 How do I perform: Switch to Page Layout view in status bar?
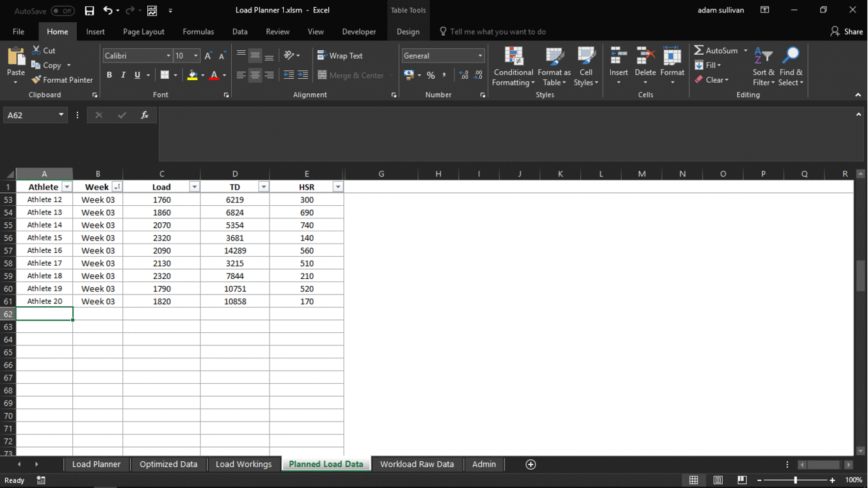718,480
